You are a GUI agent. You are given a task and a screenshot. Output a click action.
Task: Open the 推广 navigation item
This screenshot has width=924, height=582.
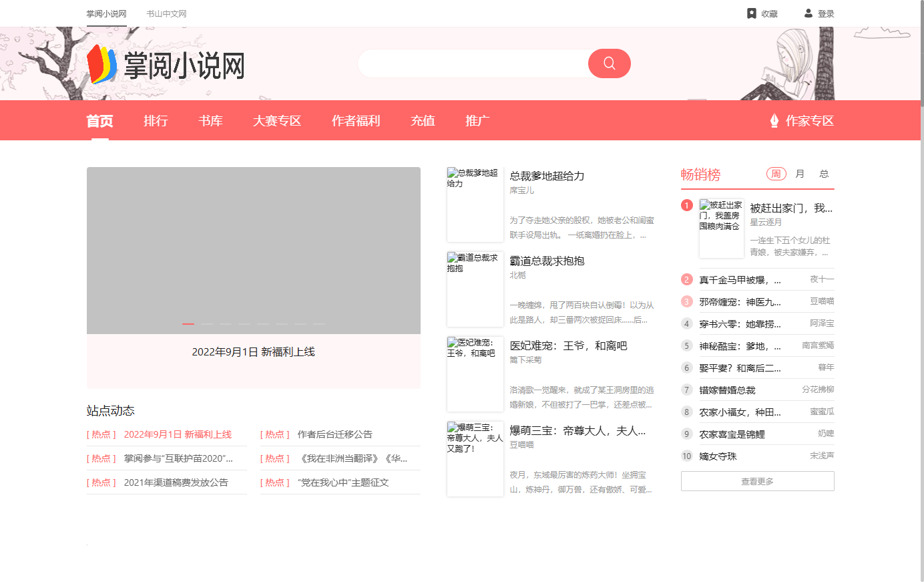coord(477,121)
